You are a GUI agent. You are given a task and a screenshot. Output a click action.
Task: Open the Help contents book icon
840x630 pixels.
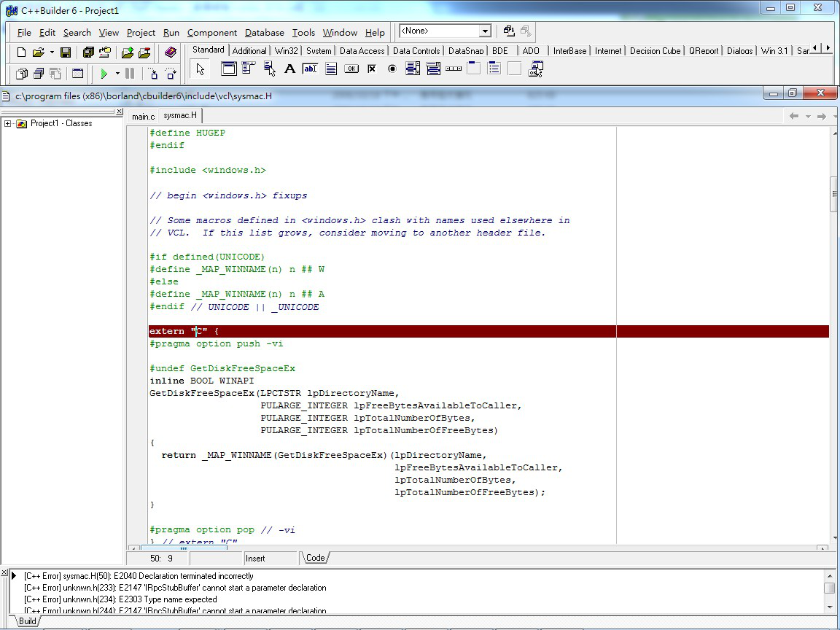(170, 52)
